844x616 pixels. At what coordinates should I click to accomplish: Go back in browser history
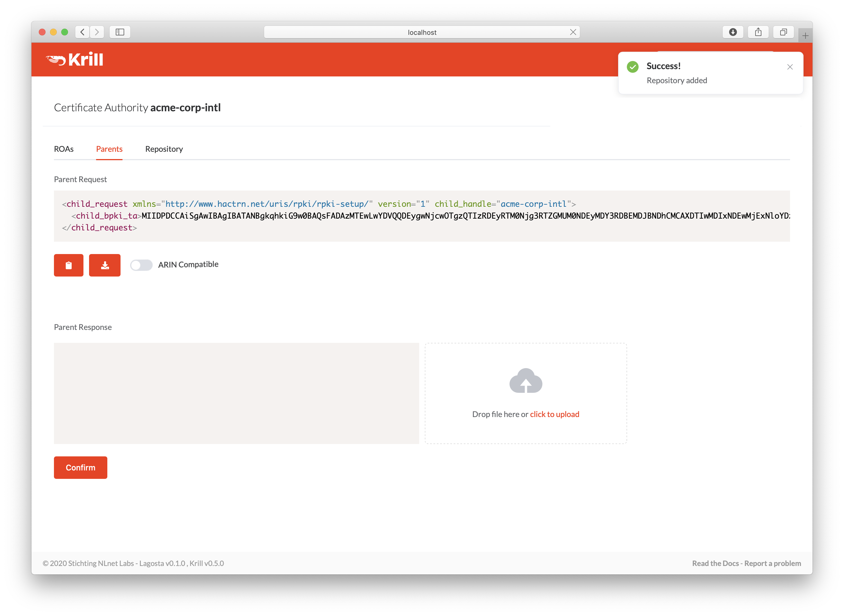[x=82, y=32]
